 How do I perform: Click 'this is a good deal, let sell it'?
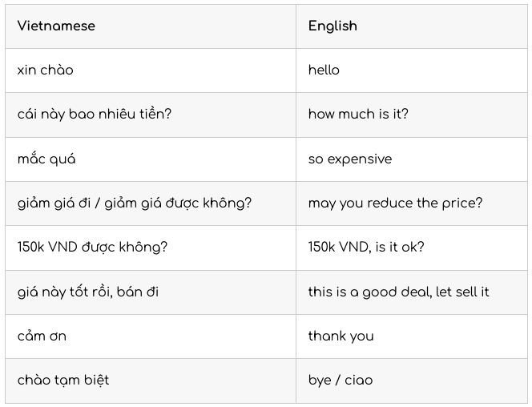click(399, 292)
